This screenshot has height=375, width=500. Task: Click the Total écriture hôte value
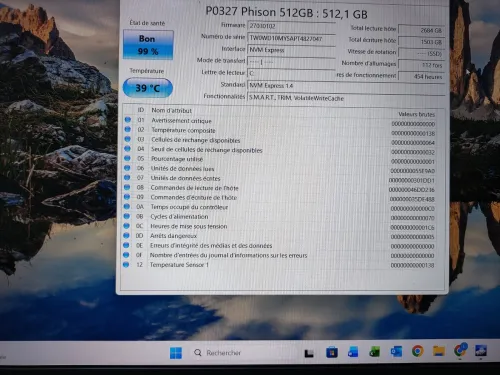pyautogui.click(x=421, y=42)
